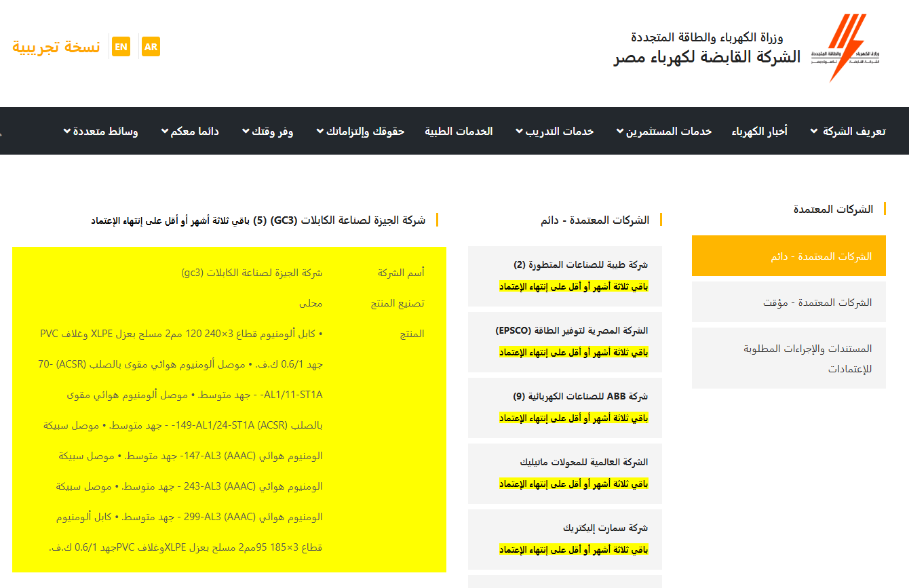The width and height of the screenshot is (909, 588).
Task: Select the الشركات المعتمدة - دائم sidebar tab
Action: [x=789, y=256]
